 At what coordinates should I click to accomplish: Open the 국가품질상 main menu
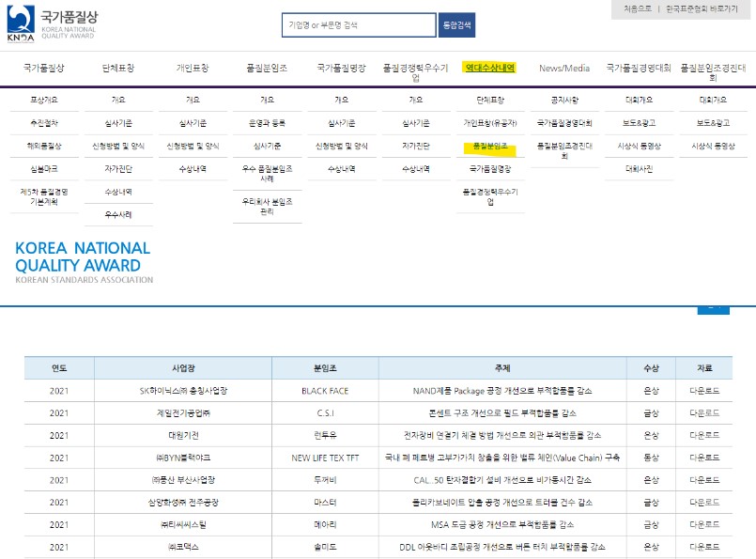[44, 68]
